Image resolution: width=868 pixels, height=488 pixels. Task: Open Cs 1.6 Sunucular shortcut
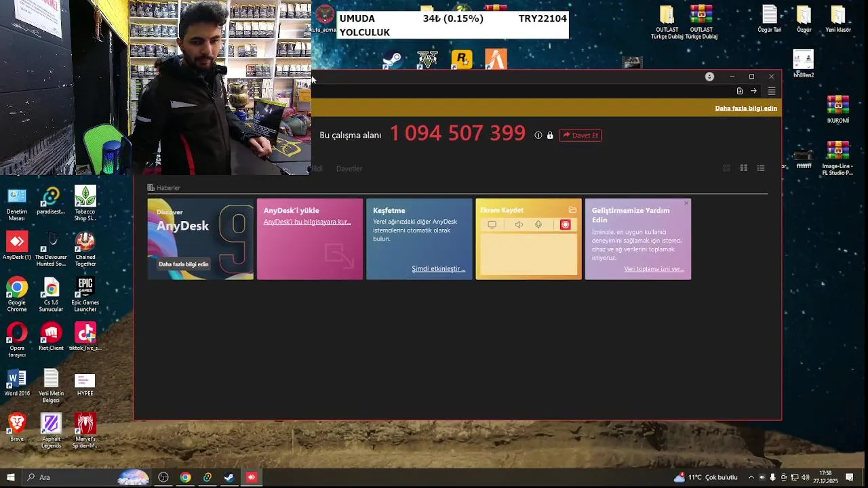(51, 294)
